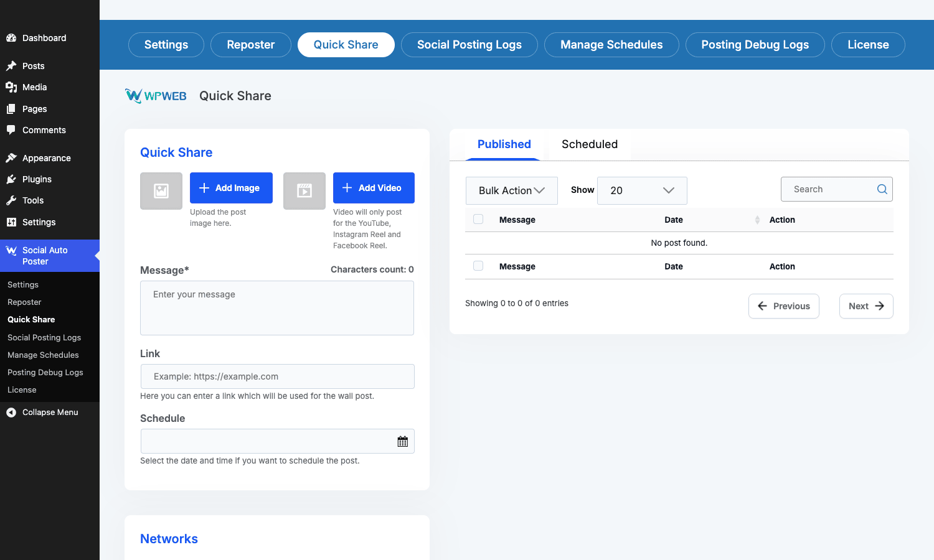Switch to the Scheduled tab
The width and height of the screenshot is (934, 560).
(x=590, y=144)
